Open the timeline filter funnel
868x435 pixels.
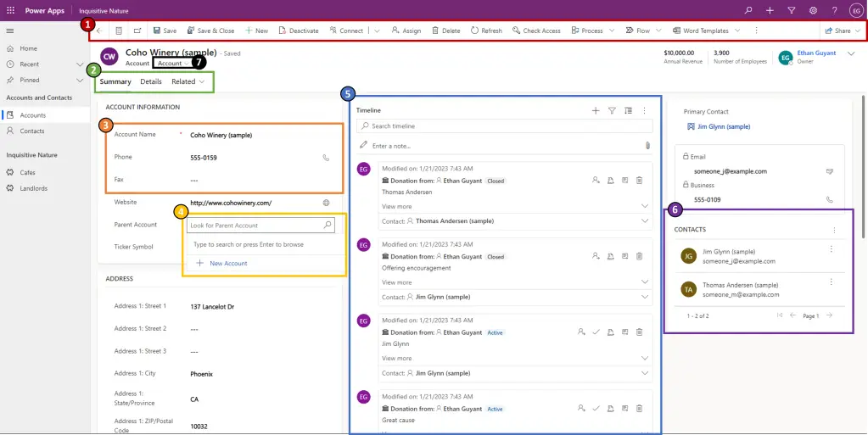(612, 111)
